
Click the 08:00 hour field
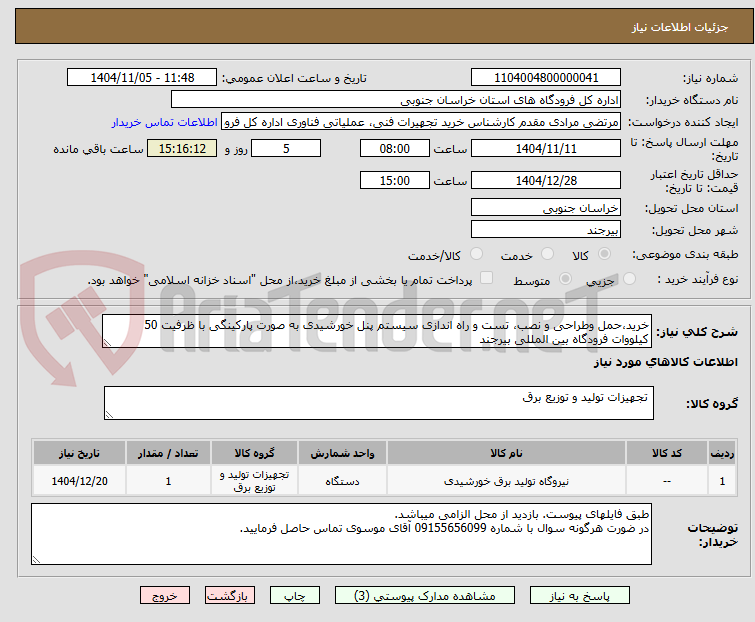point(395,148)
